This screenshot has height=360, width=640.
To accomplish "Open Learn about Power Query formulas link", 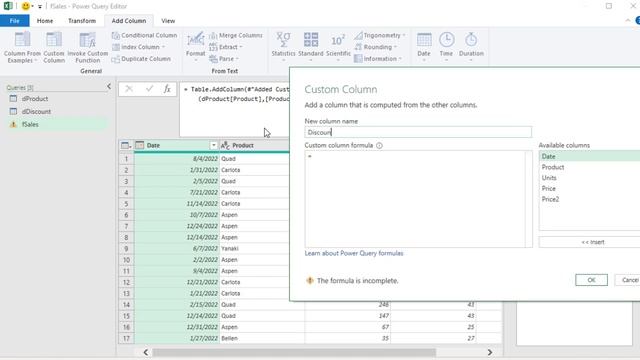I will coord(354,253).
